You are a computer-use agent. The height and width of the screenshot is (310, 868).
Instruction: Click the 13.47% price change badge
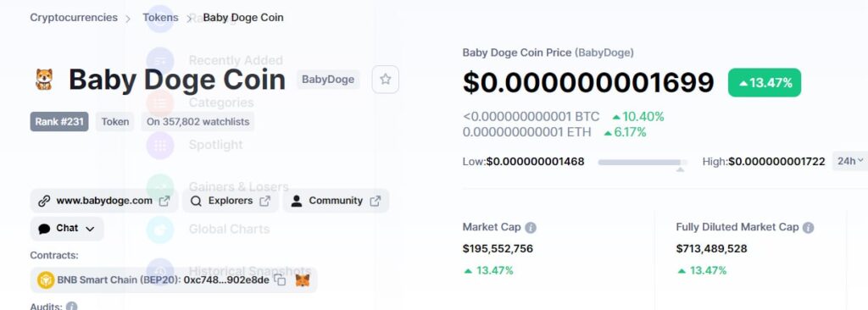pos(765,83)
